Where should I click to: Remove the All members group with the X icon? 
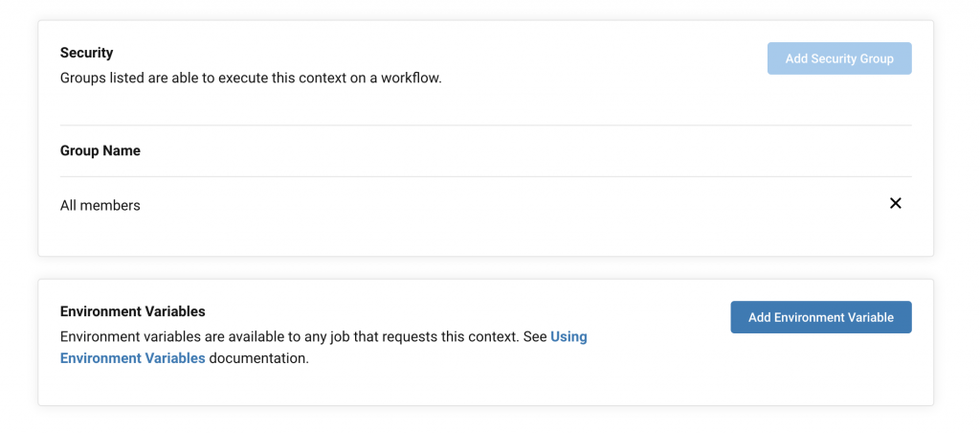[x=895, y=203]
